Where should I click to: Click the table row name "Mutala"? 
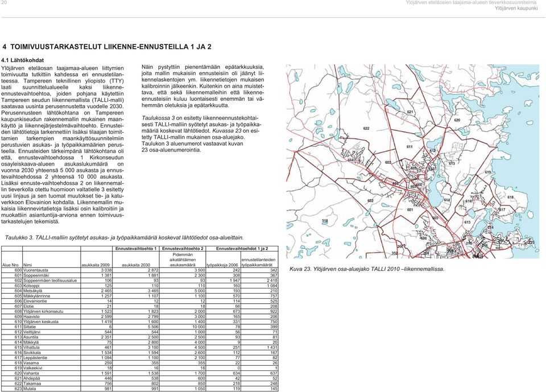(30, 389)
